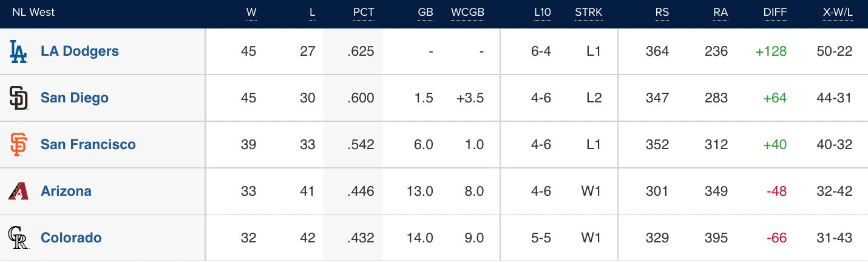Open the Arizona team link

coord(66,191)
